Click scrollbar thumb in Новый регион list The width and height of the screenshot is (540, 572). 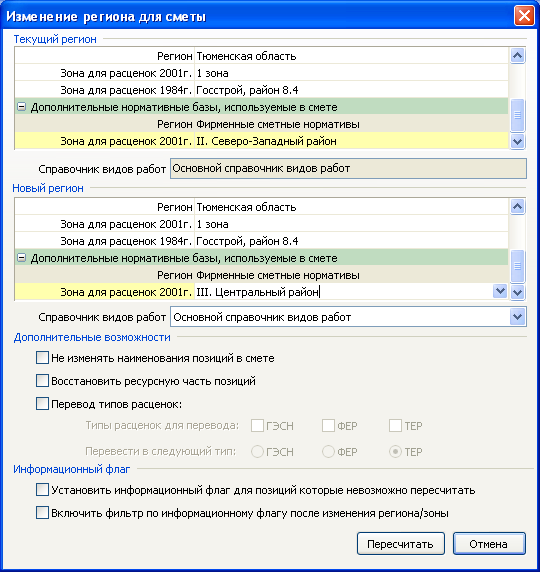pyautogui.click(x=517, y=266)
